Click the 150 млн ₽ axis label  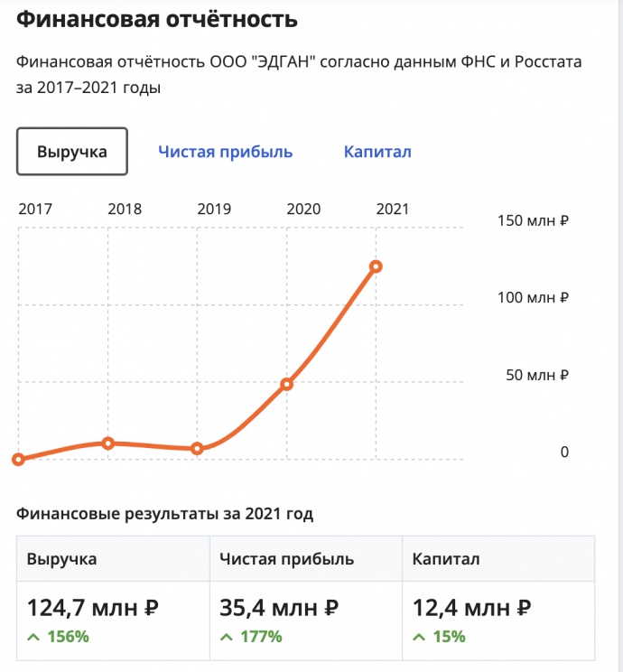click(533, 221)
